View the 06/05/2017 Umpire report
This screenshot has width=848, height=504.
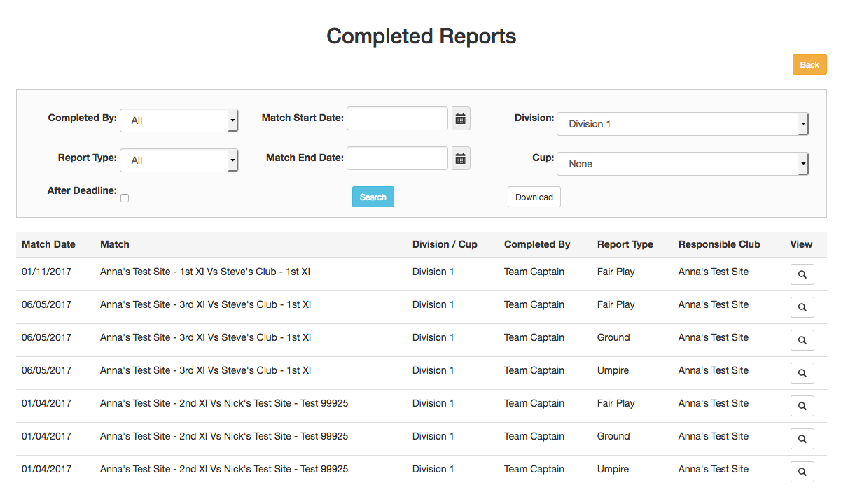tap(802, 373)
